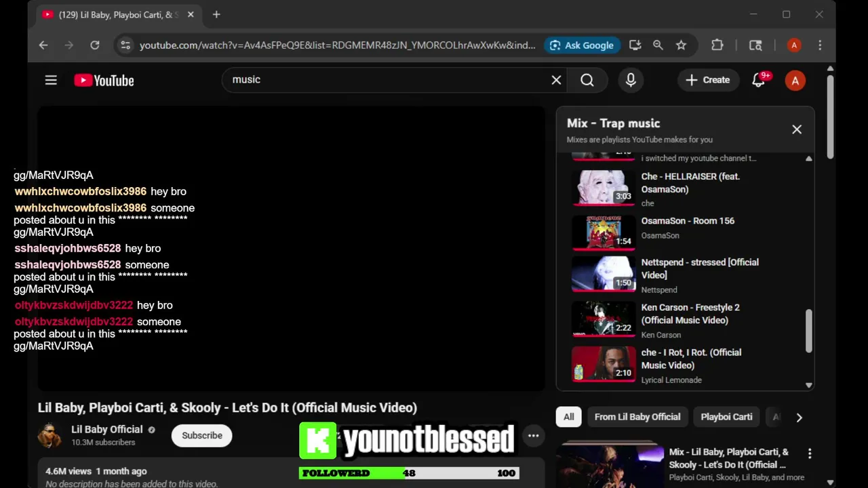Select che - I Rot, I Rot. title

(691, 359)
